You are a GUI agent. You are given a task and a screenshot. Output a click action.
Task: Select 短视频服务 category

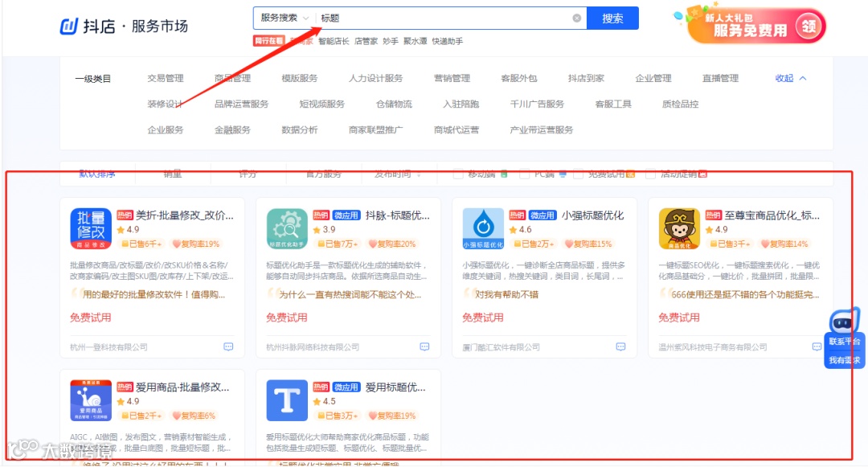click(321, 104)
